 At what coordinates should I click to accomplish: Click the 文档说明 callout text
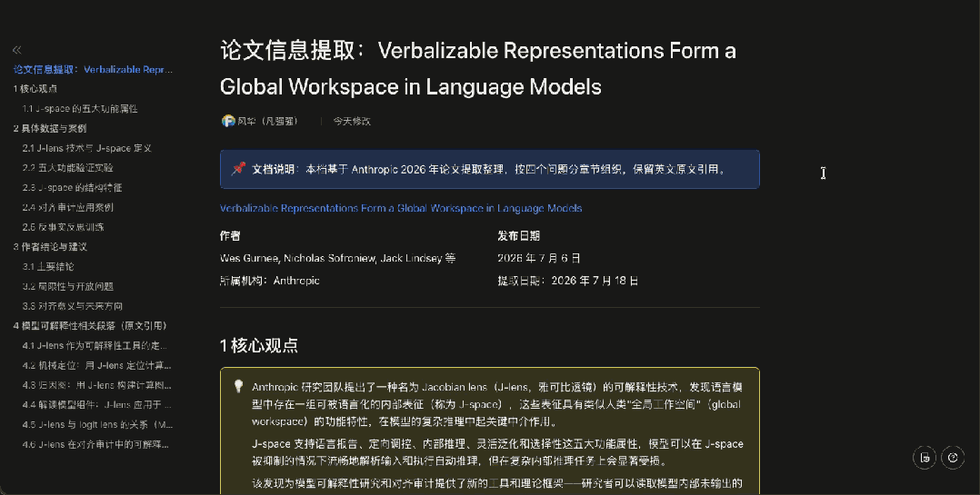pyautogui.click(x=490, y=169)
